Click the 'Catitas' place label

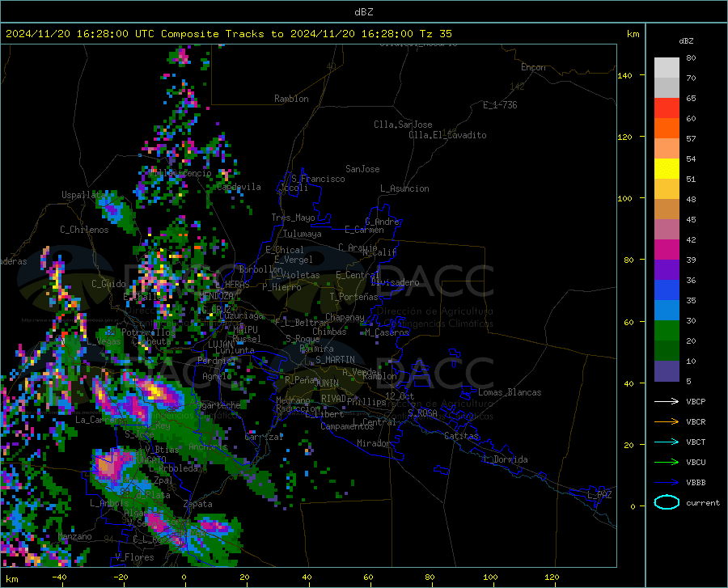[461, 436]
